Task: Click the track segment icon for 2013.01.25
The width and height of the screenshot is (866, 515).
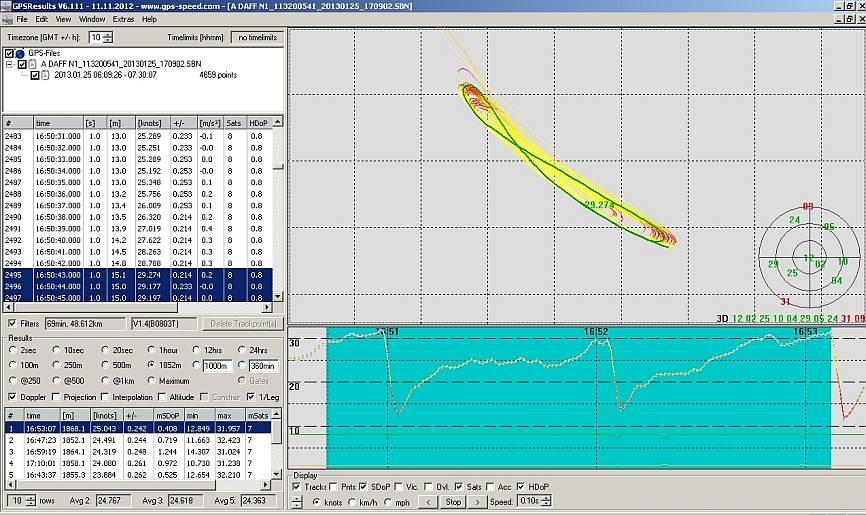Action: (x=47, y=75)
